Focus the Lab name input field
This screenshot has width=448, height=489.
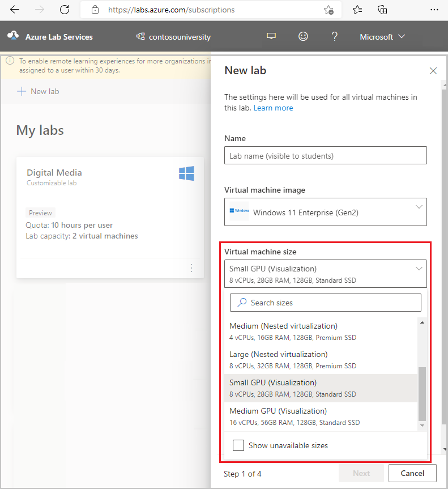coord(326,155)
